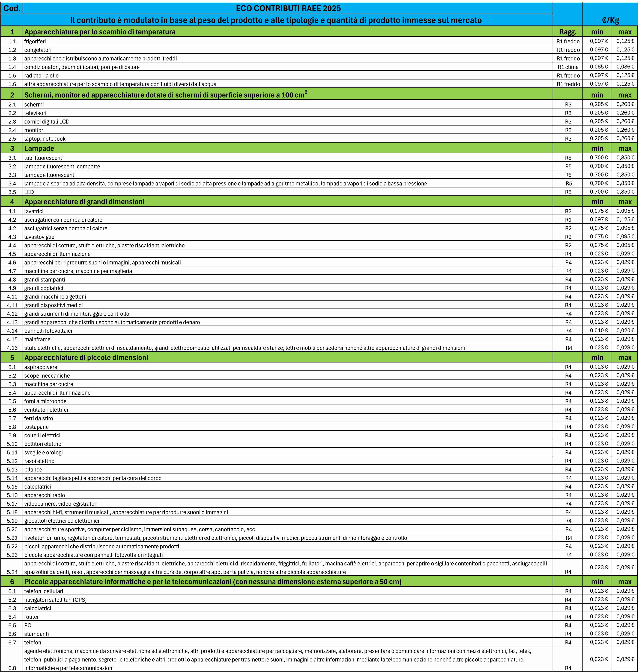Click the 0,065 € min value

(597, 67)
